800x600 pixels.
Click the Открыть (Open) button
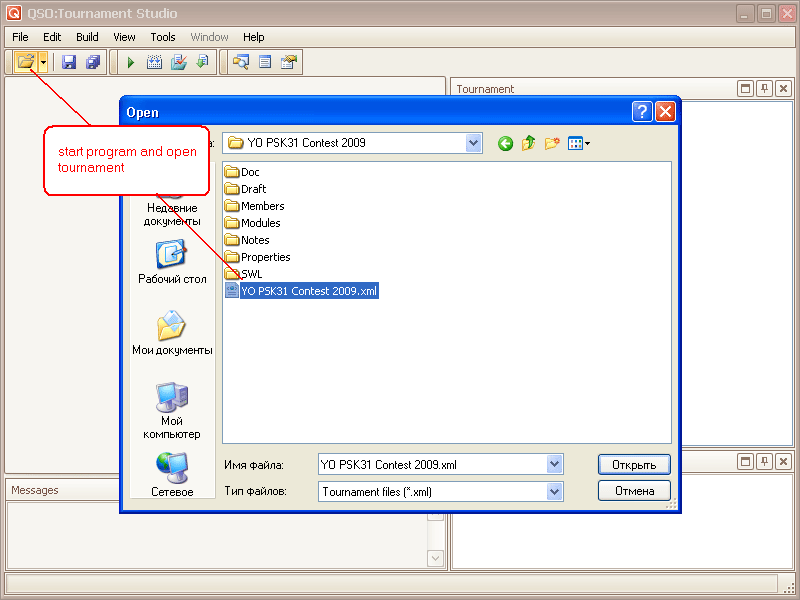(x=633, y=465)
